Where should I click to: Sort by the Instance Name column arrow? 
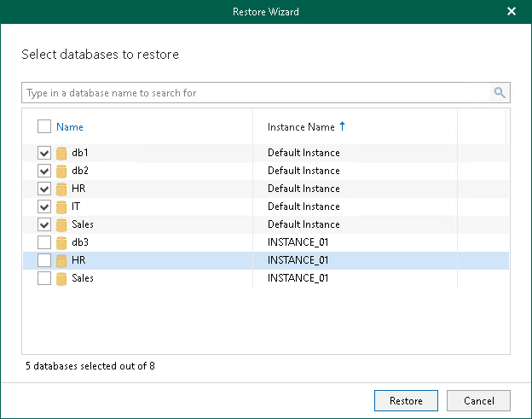pos(343,127)
